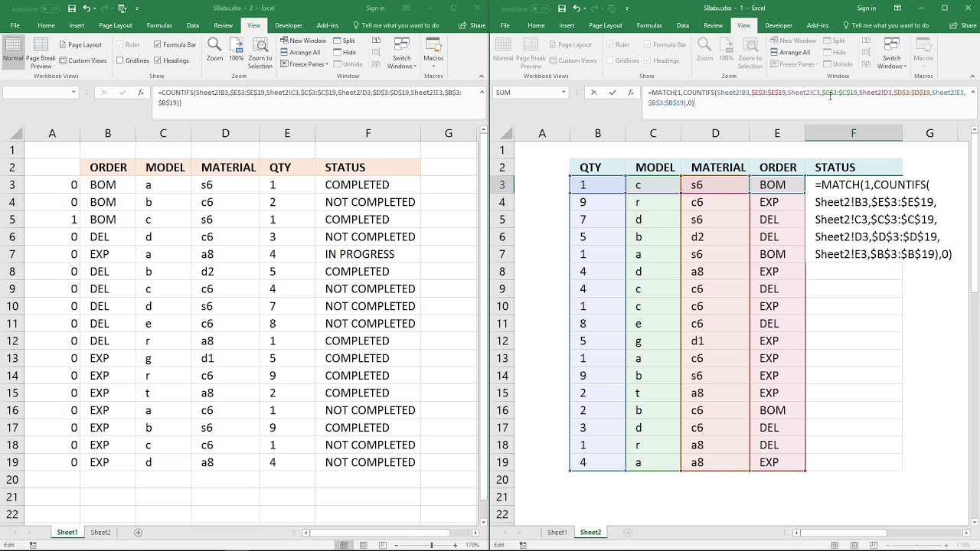
Task: Click Hide window in left ribbon
Action: [x=345, y=53]
